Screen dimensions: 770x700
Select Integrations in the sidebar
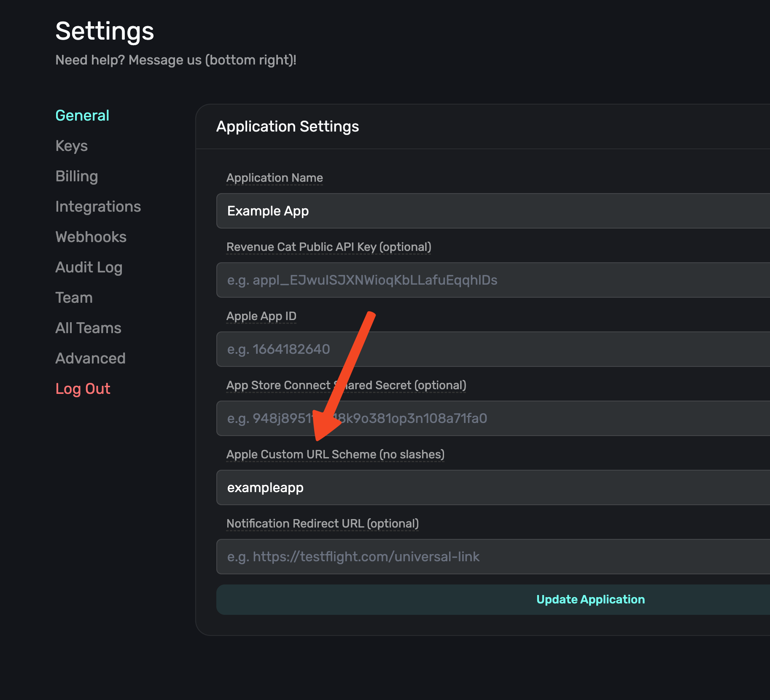98,207
